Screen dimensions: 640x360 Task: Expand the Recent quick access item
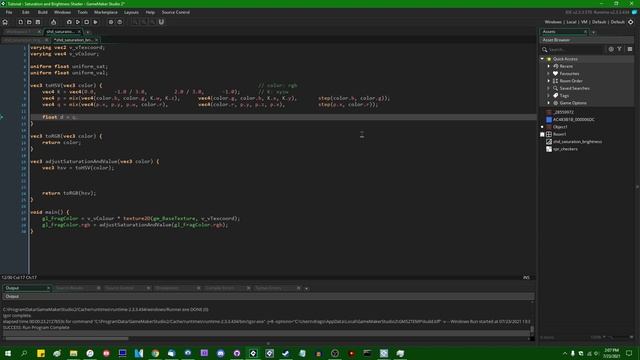pos(549,66)
